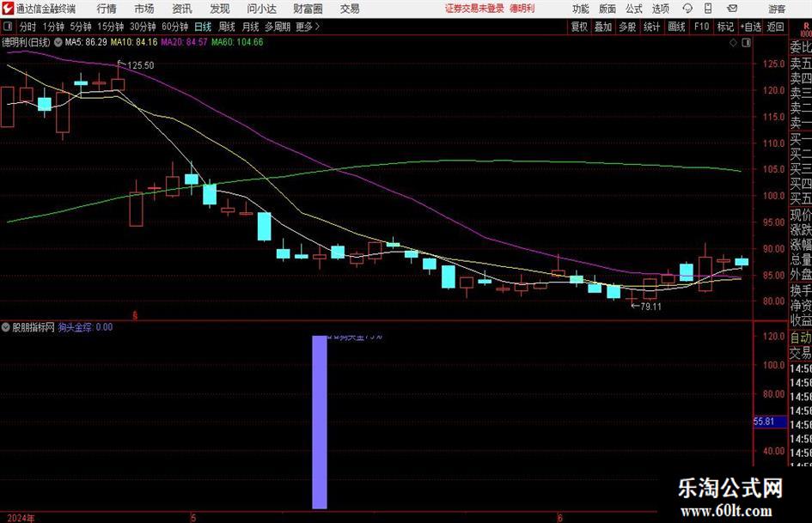The image size is (812, 523).
Task: Open the 画线 drawing tools
Action: coord(676,27)
